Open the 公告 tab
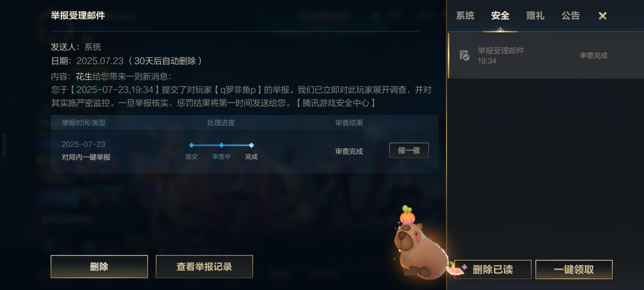Viewport: 644px width, 290px height. pyautogui.click(x=571, y=16)
